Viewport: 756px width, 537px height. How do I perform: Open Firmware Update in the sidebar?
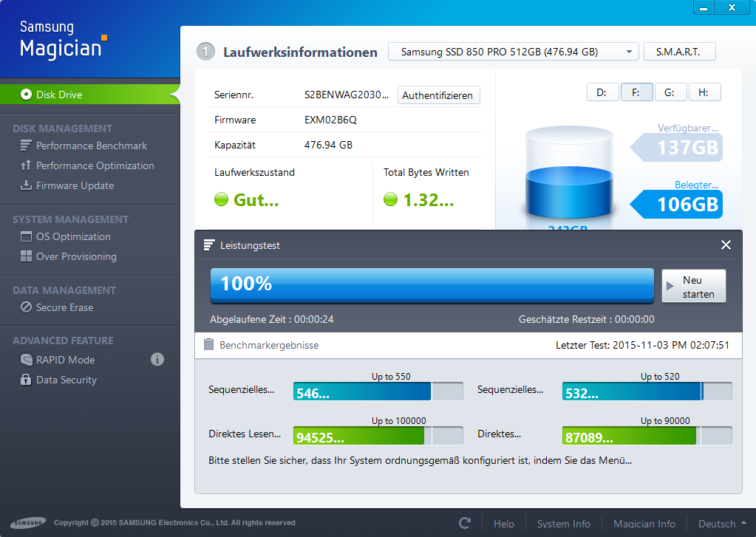click(x=75, y=185)
